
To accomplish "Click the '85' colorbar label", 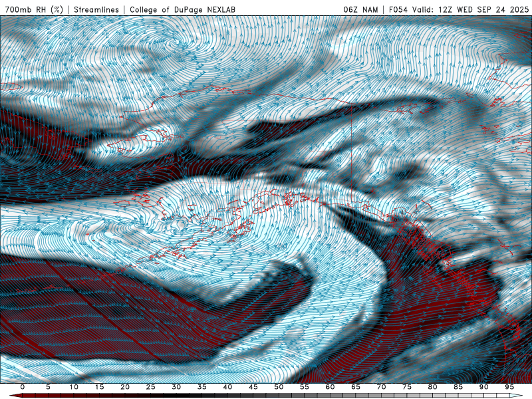I will (458, 387).
